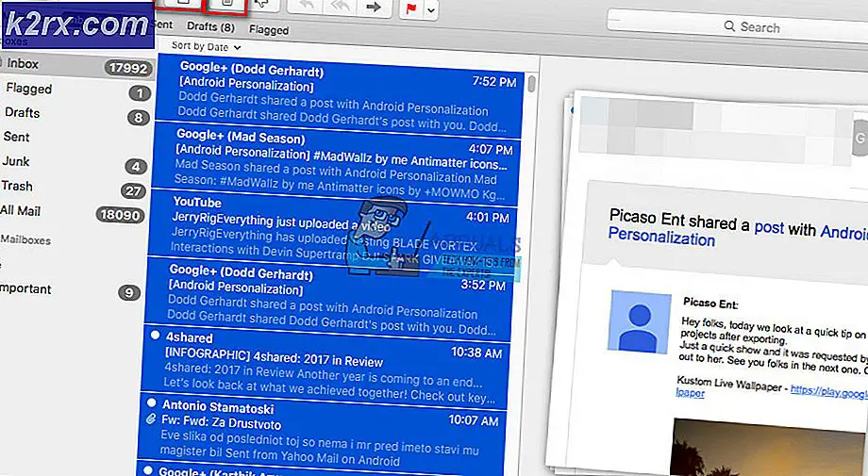
Task: Click the 27 count badge beside Trash
Action: [133, 190]
